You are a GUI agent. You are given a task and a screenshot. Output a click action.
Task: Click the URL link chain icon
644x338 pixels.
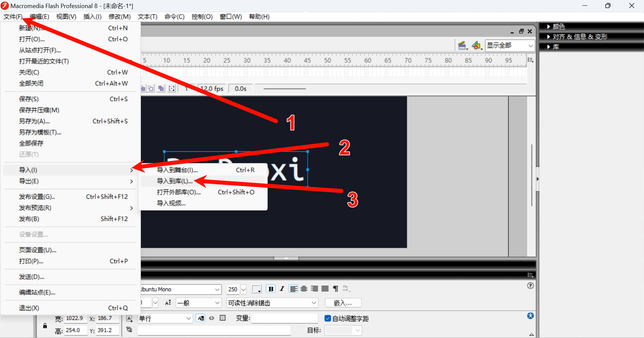129,330
